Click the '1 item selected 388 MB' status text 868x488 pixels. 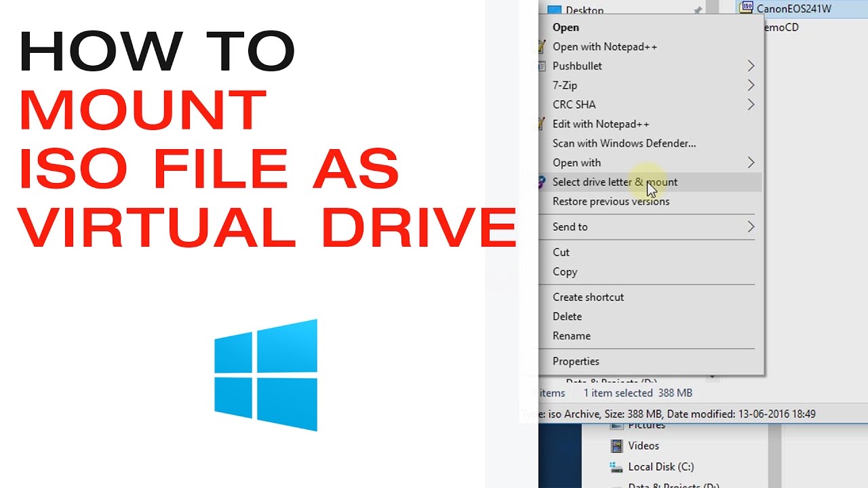pyautogui.click(x=637, y=393)
